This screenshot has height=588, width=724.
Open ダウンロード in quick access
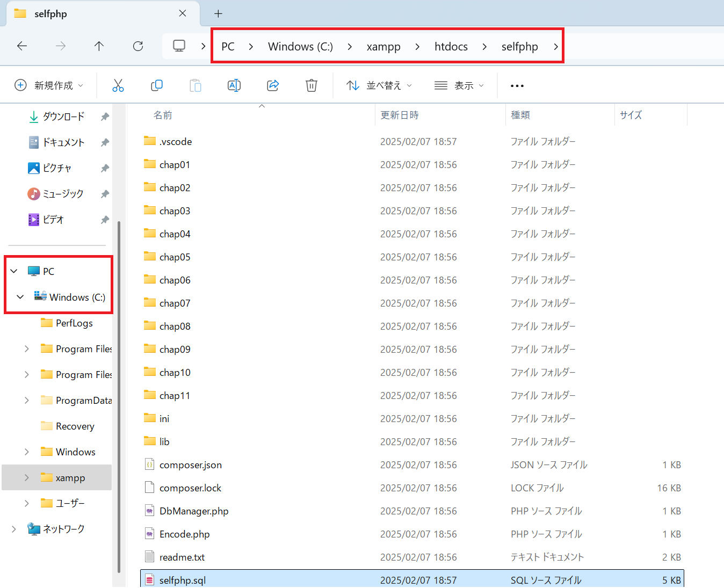click(x=57, y=117)
